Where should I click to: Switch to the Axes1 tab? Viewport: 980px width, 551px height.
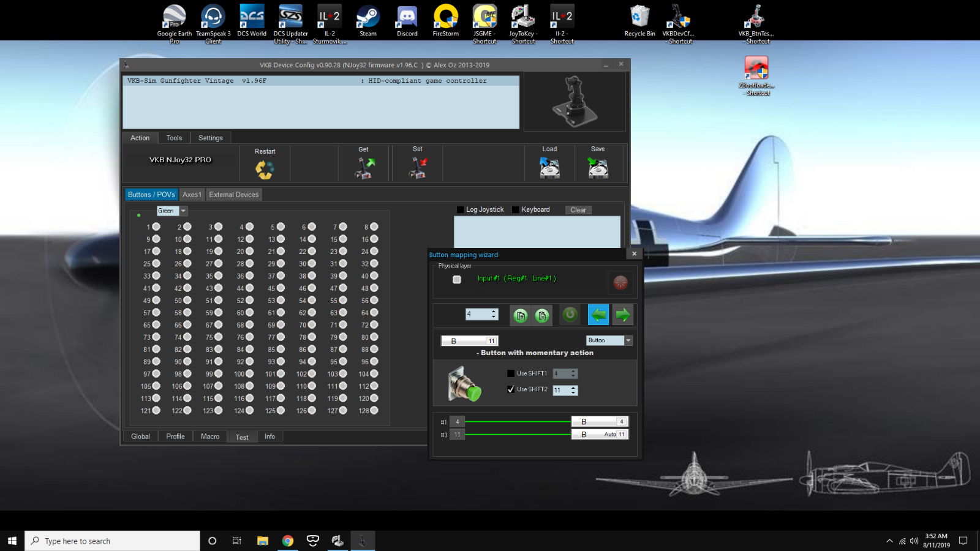coord(192,195)
